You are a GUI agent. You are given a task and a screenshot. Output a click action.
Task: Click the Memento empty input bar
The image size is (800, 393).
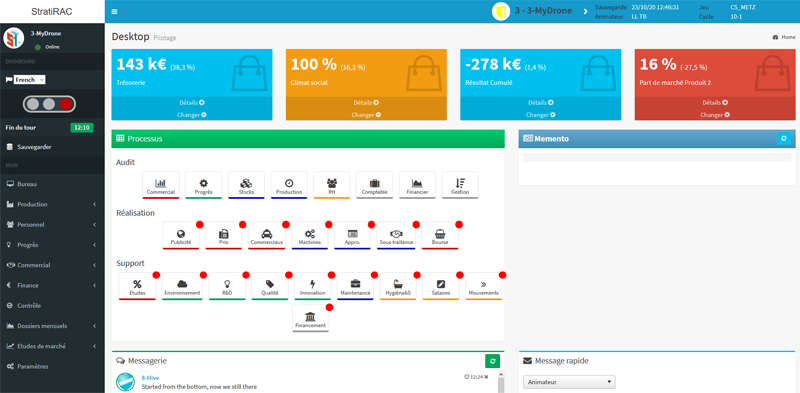(657, 157)
